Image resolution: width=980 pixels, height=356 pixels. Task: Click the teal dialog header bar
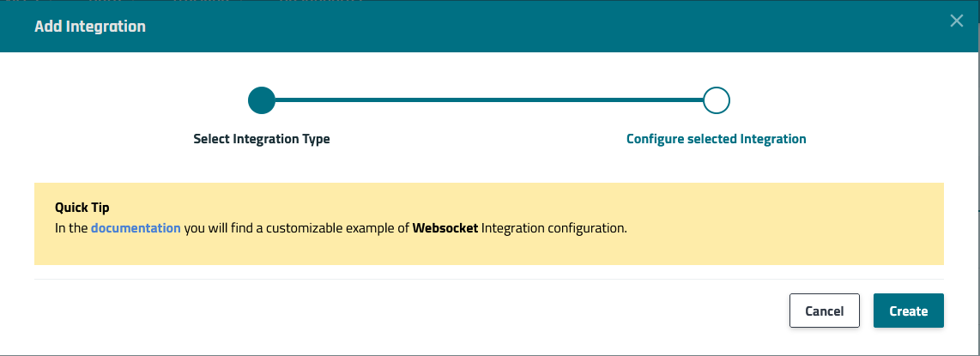(x=515, y=27)
